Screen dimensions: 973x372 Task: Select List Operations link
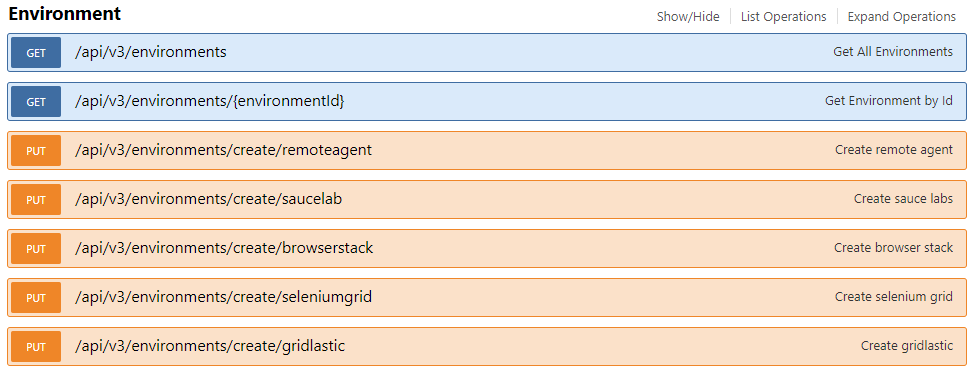(784, 17)
